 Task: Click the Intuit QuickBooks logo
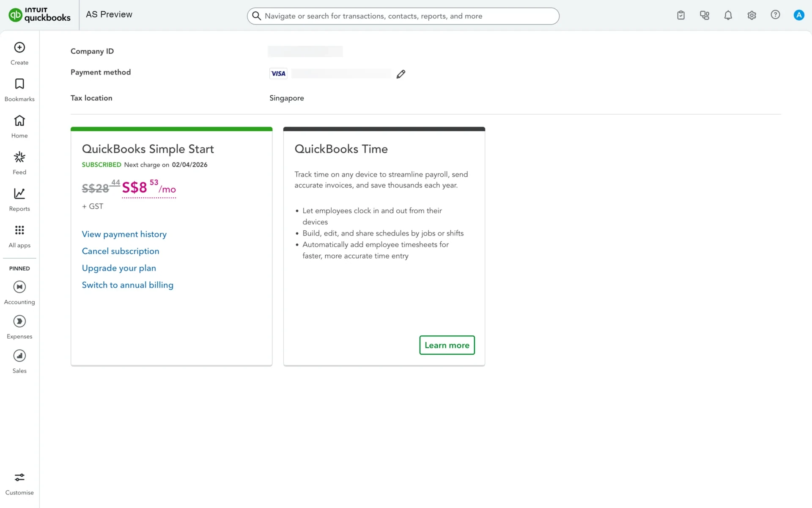click(39, 15)
